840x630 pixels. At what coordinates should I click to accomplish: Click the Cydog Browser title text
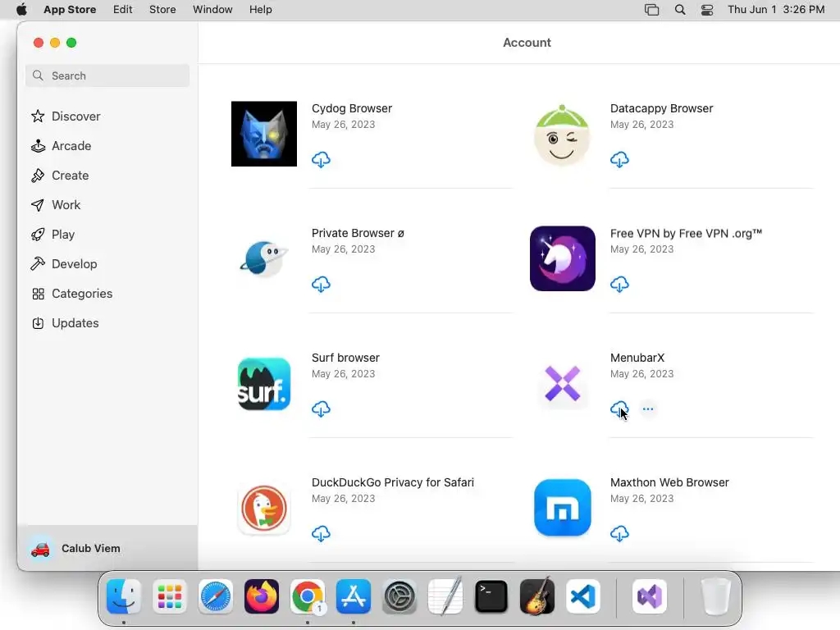tap(352, 108)
